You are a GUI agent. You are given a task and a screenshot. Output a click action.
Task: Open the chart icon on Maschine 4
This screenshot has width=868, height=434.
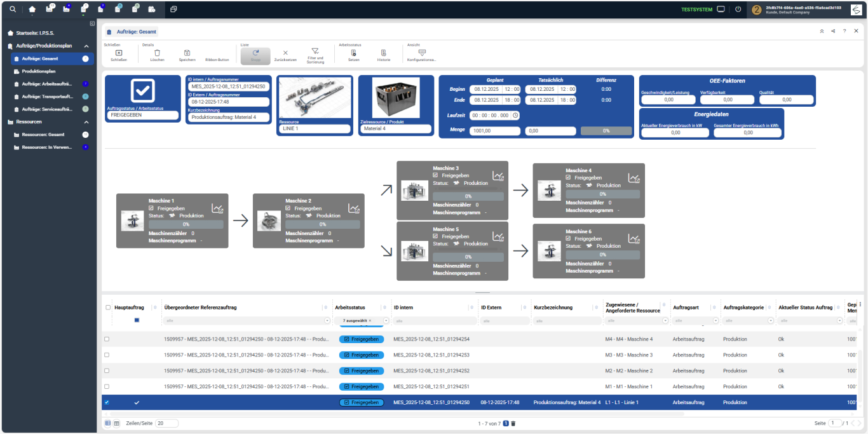coord(634,179)
